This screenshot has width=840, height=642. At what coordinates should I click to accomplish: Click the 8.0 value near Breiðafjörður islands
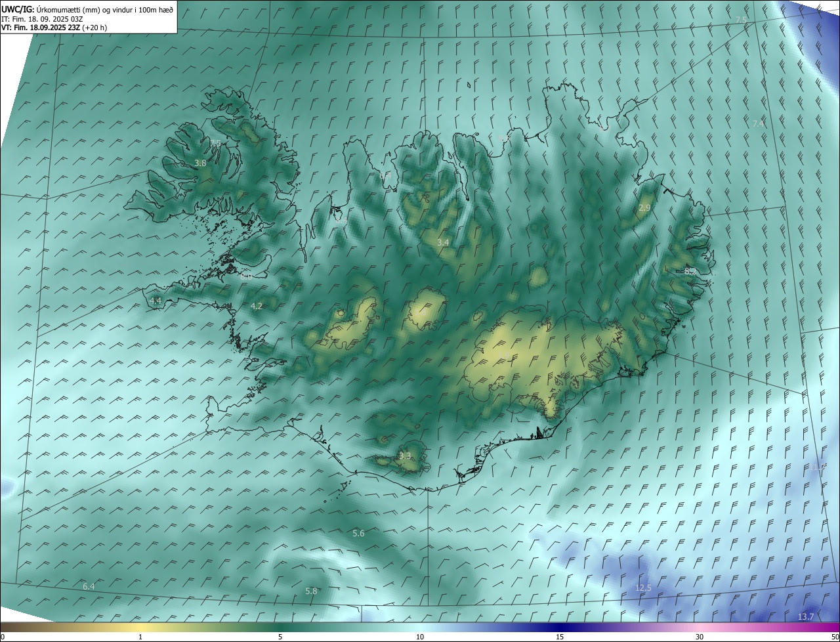pos(246,276)
